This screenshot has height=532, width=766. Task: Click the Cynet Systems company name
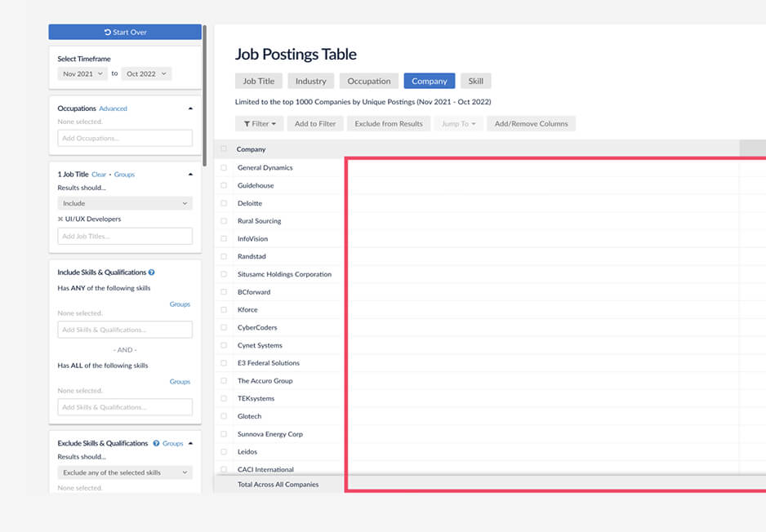[260, 345]
